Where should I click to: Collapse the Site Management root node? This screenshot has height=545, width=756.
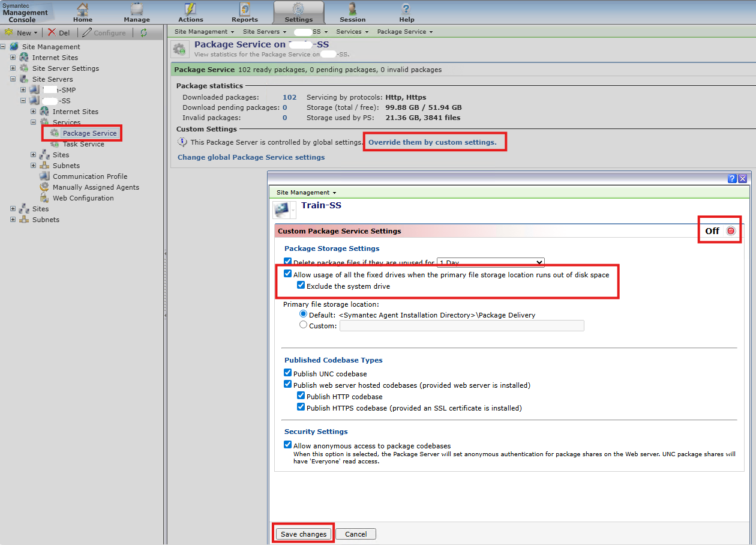click(4, 47)
